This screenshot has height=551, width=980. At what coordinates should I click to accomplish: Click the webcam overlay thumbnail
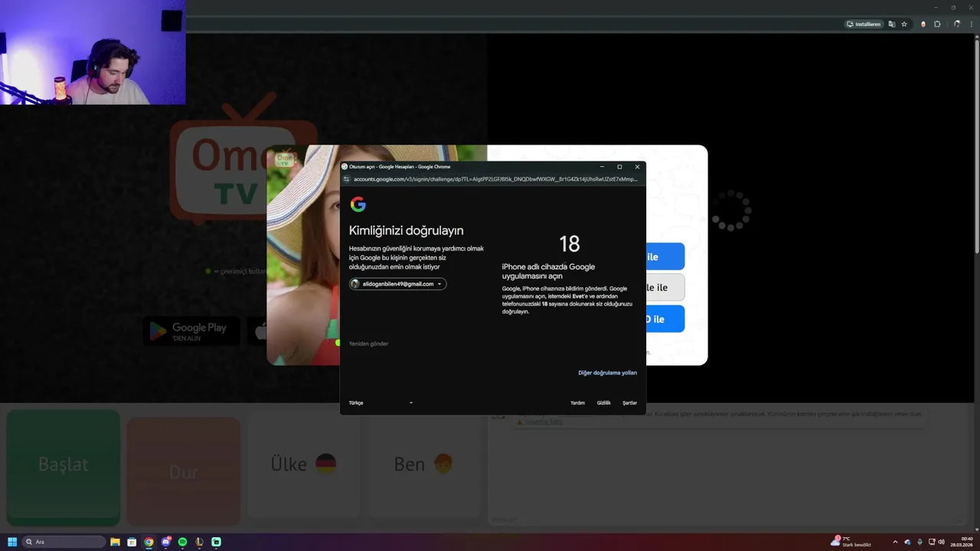(x=93, y=52)
